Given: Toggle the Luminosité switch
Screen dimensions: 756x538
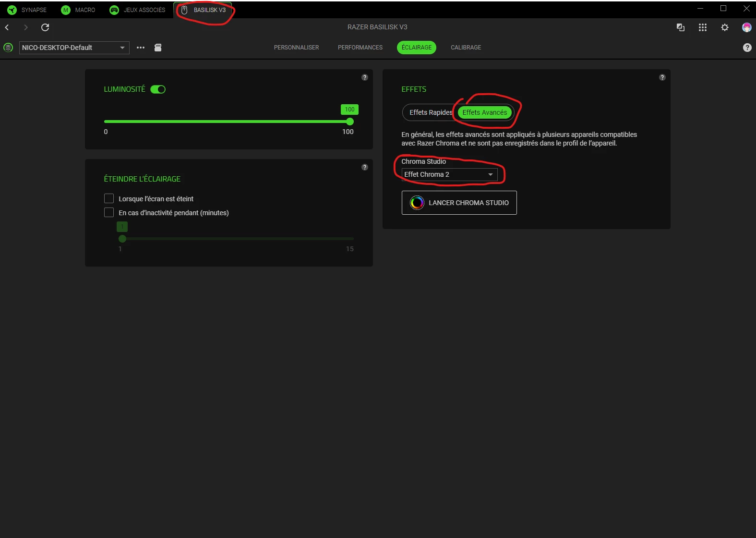Looking at the screenshot, I should click(x=158, y=89).
